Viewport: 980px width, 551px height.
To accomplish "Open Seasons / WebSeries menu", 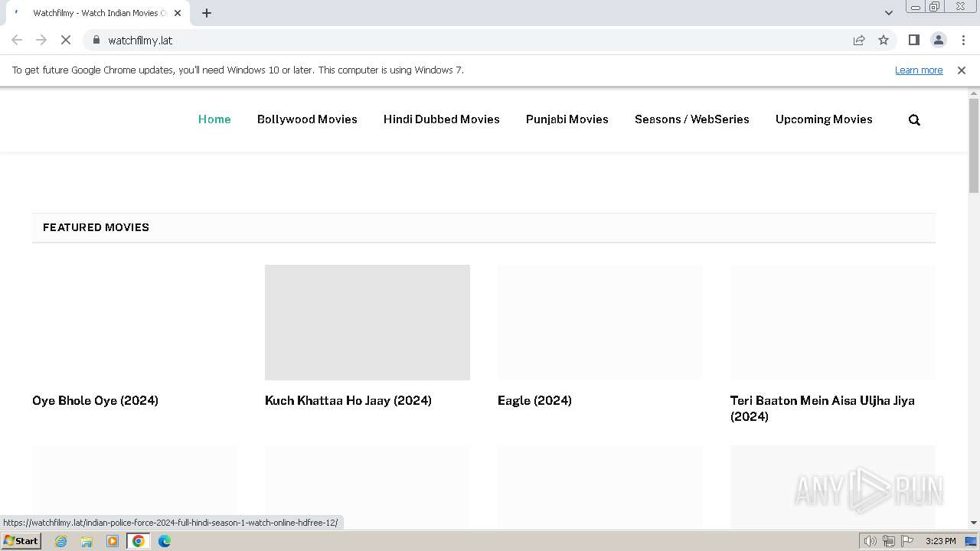I will click(692, 119).
